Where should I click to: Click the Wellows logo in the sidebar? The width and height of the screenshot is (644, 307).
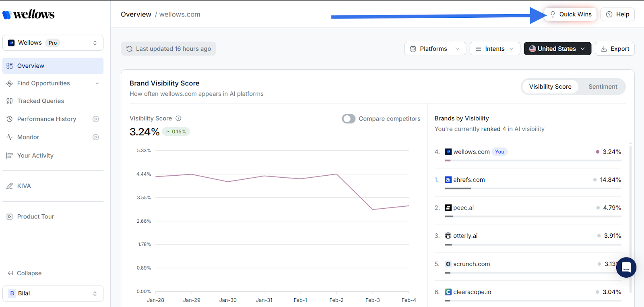tap(28, 15)
